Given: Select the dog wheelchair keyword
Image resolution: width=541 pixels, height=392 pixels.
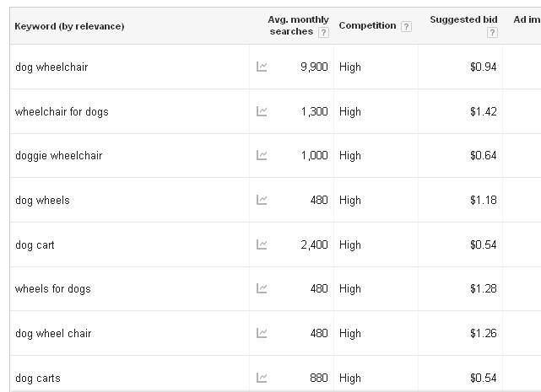Looking at the screenshot, I should coord(51,67).
